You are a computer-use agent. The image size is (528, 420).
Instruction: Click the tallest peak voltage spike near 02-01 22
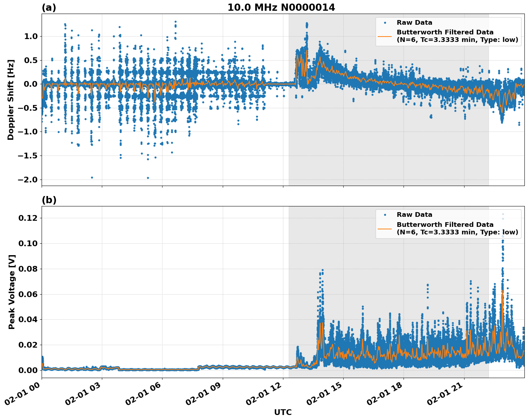(502, 247)
